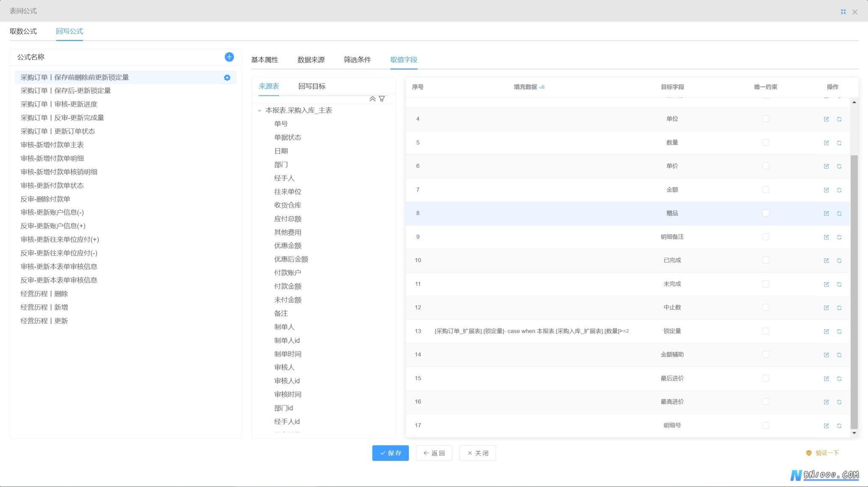Image resolution: width=868 pixels, height=487 pixels.
Task: Tick unique constraint checkbox for 数量
Action: (x=766, y=142)
